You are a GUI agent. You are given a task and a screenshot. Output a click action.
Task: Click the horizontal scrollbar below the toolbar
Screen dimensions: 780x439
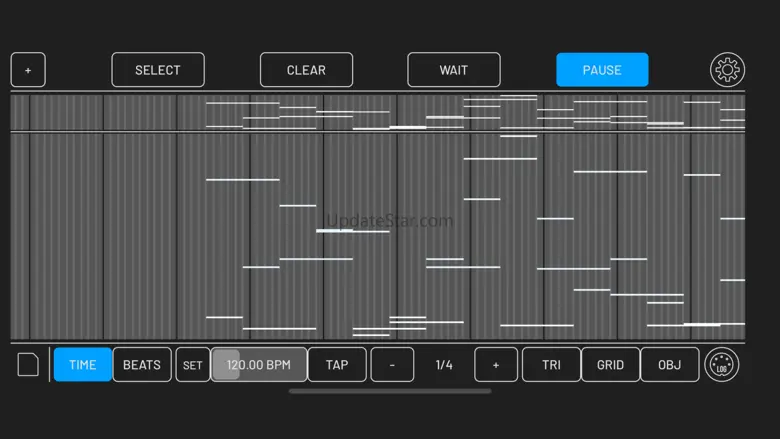tap(390, 391)
